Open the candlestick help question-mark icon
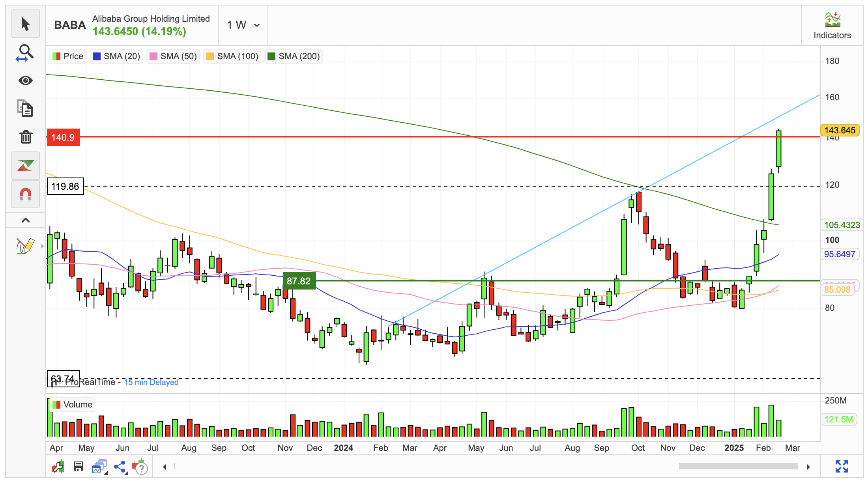Screen dimensions: 868x482 140,467
